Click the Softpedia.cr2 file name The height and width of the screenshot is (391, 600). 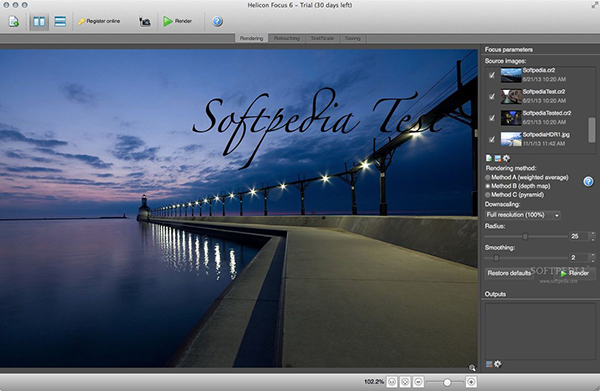click(x=539, y=70)
